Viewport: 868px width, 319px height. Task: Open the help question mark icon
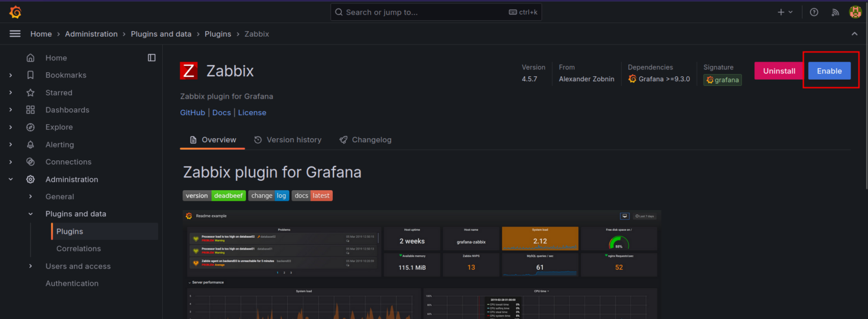click(814, 12)
